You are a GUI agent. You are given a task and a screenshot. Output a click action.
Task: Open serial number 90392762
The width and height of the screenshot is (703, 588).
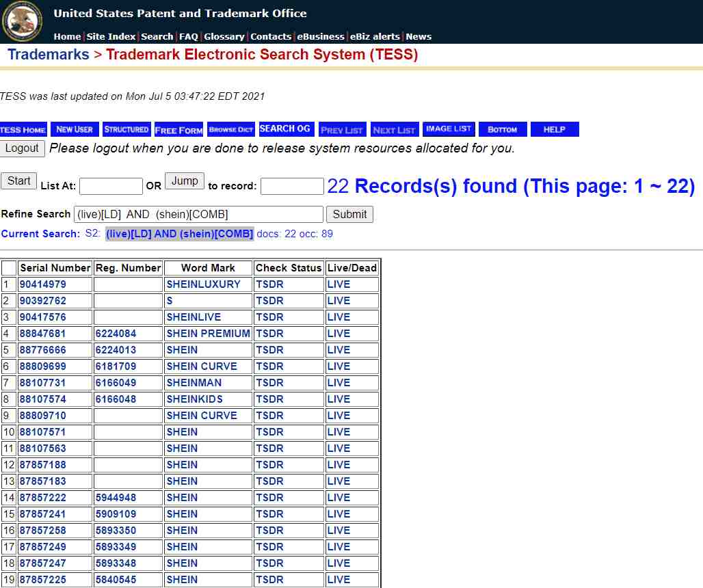tap(42, 301)
